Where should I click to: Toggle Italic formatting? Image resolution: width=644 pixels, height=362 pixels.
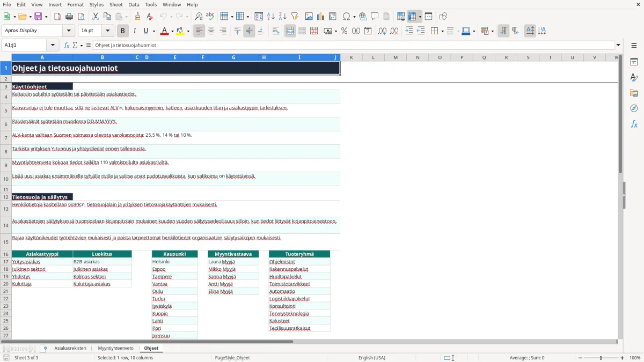[134, 31]
